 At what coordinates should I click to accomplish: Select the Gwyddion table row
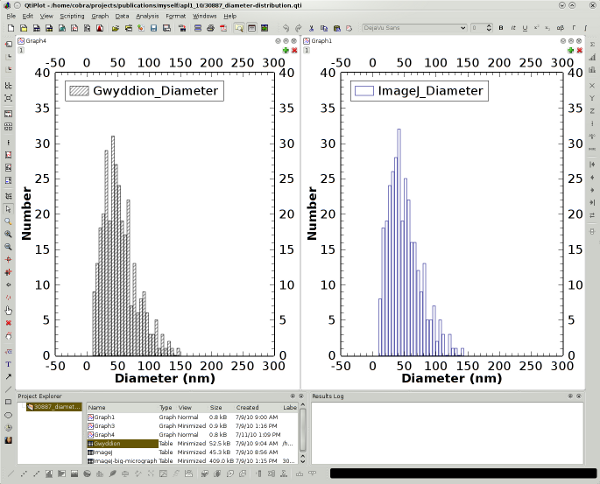point(192,443)
